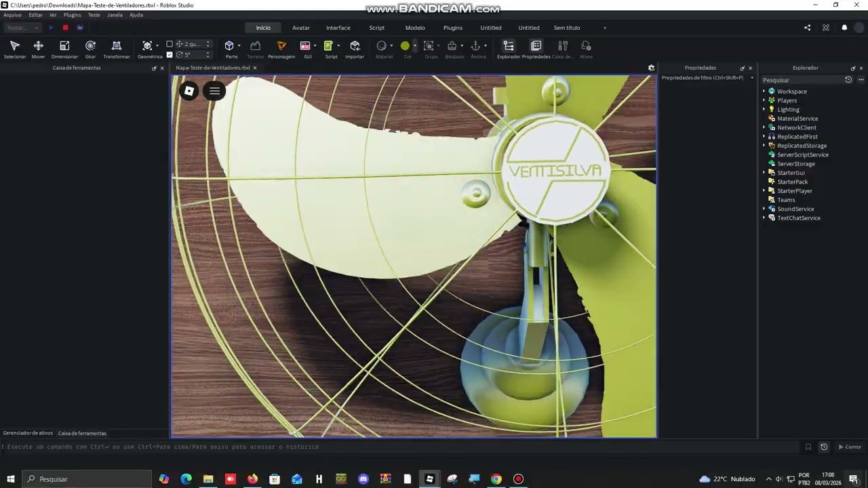Expand the StarterGui node

[764, 173]
